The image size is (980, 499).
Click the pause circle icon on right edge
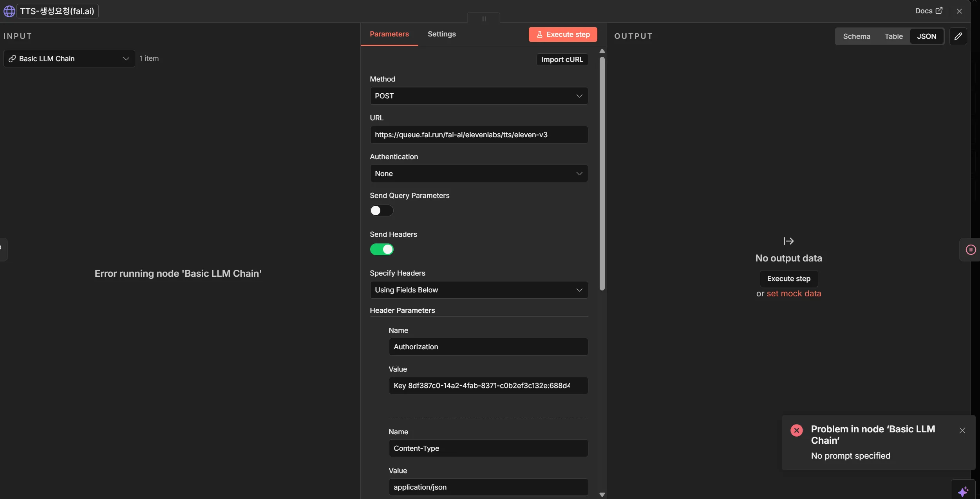coord(971,250)
